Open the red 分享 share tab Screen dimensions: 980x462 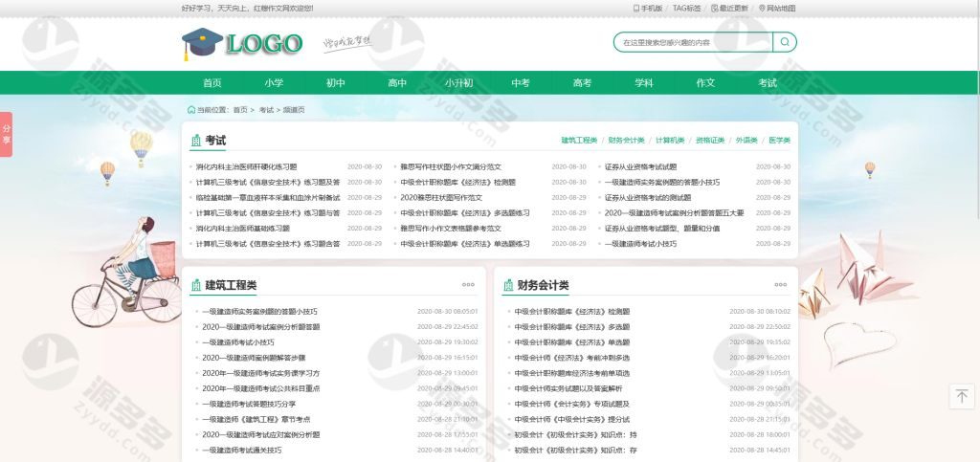coord(6,134)
